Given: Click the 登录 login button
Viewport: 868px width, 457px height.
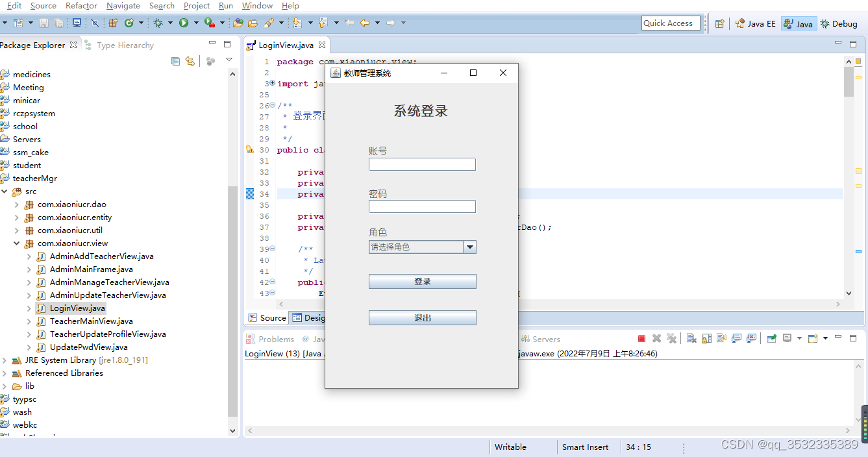Looking at the screenshot, I should (423, 281).
